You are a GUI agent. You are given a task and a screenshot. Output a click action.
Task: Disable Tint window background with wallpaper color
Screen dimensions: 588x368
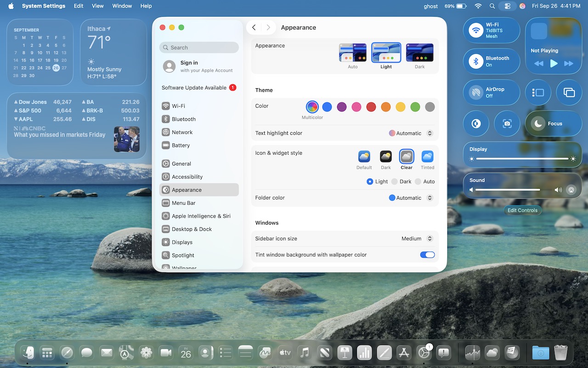tap(427, 254)
